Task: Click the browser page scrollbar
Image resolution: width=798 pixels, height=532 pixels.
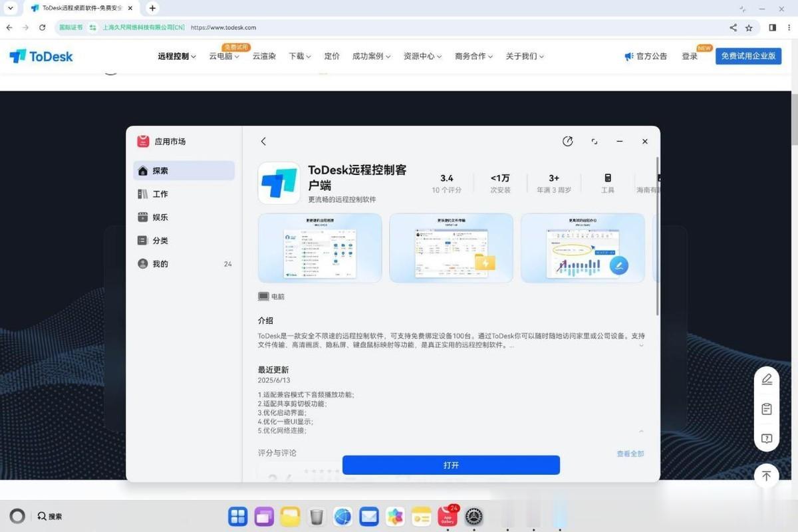Action: [794, 120]
